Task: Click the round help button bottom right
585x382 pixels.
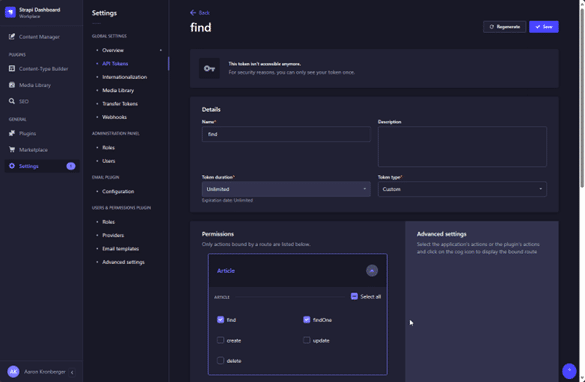Action: [x=569, y=370]
